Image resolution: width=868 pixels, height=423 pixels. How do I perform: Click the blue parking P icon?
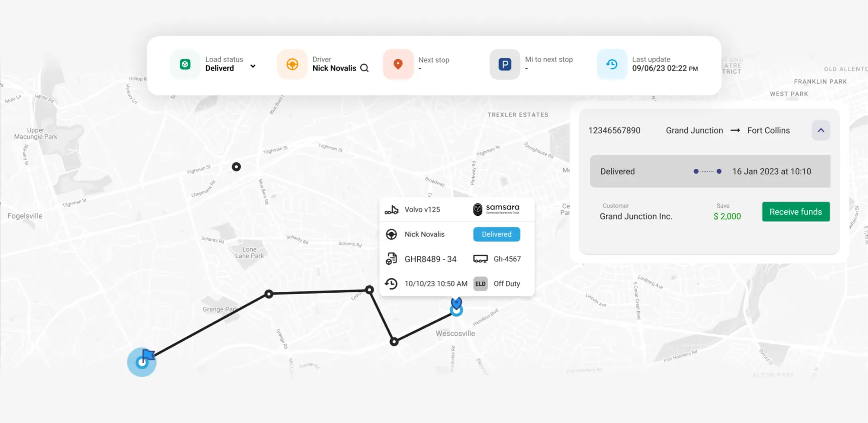[x=505, y=64]
